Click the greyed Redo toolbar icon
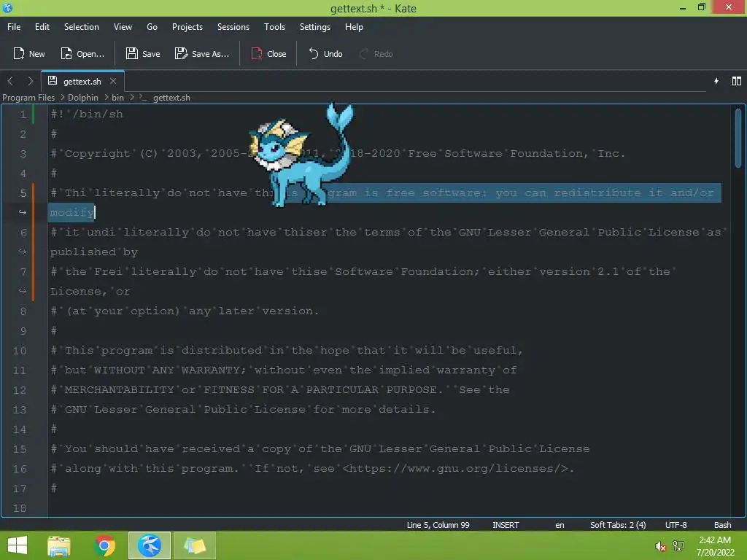747x560 pixels. pyautogui.click(x=364, y=54)
